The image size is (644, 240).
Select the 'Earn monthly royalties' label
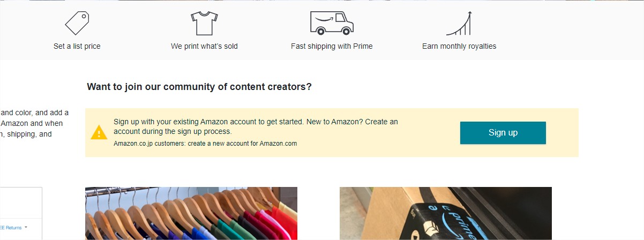pyautogui.click(x=459, y=46)
